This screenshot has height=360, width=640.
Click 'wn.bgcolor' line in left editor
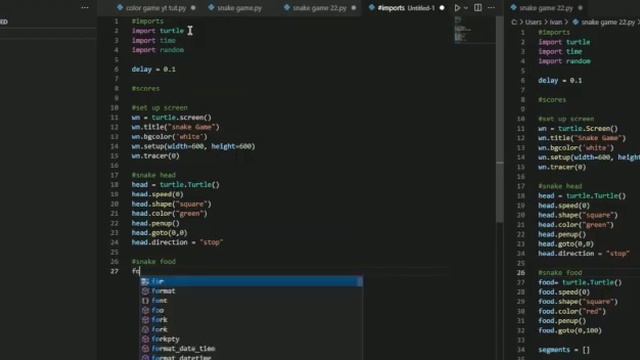click(x=169, y=137)
